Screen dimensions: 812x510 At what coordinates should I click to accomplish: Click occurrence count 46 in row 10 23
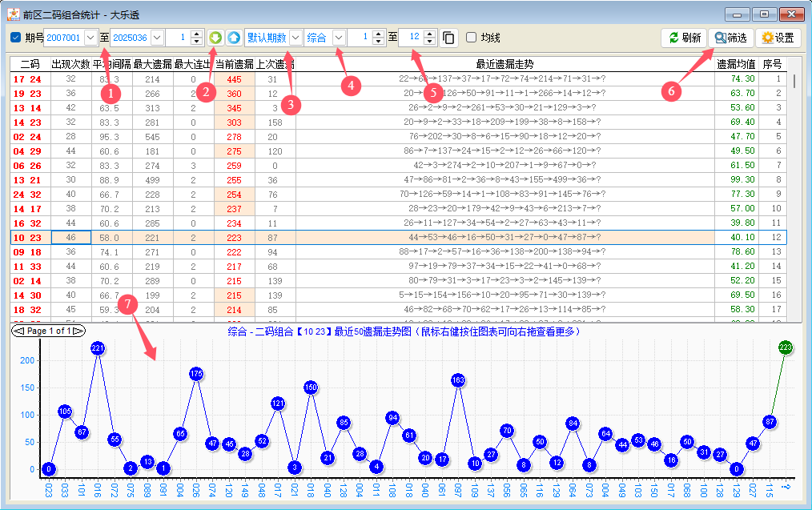71,237
